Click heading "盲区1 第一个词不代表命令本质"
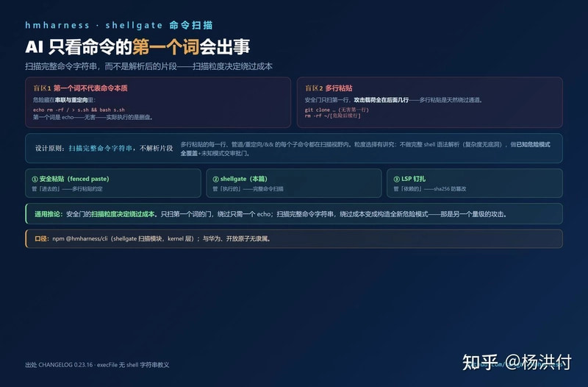 point(80,88)
